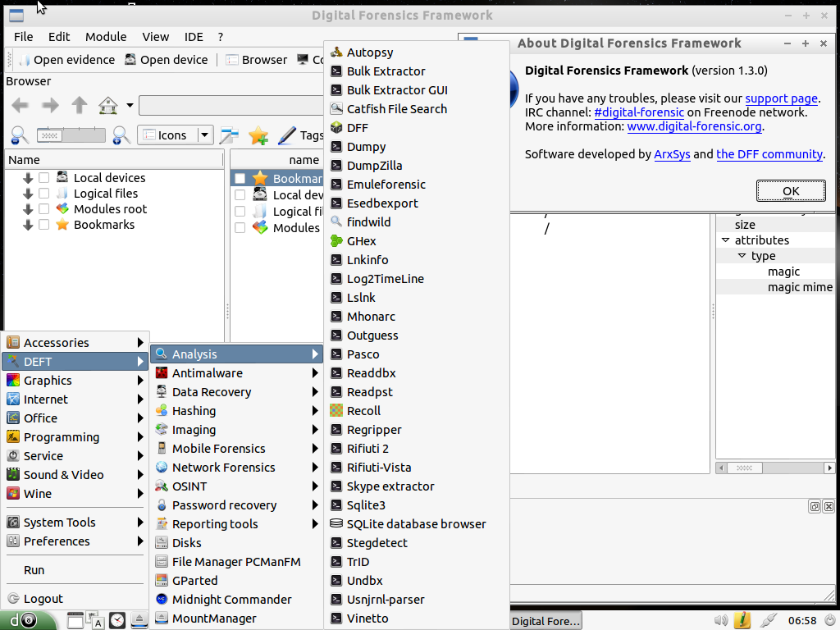Image resolution: width=840 pixels, height=630 pixels.
Task: Open the volume speaker icon in the system tray
Action: pyautogui.click(x=721, y=620)
